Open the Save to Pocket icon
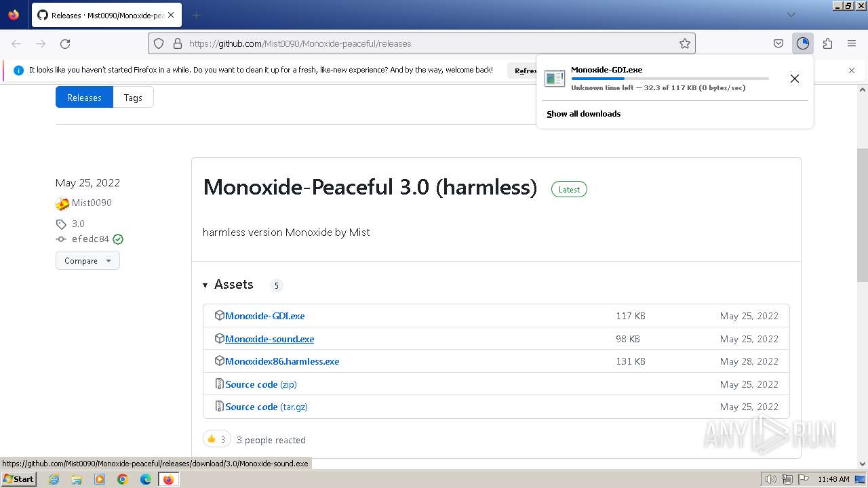The width and height of the screenshot is (868, 488). 778,43
